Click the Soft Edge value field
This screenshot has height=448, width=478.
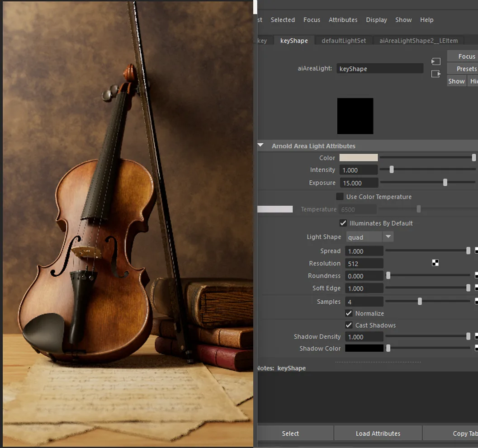[364, 288]
